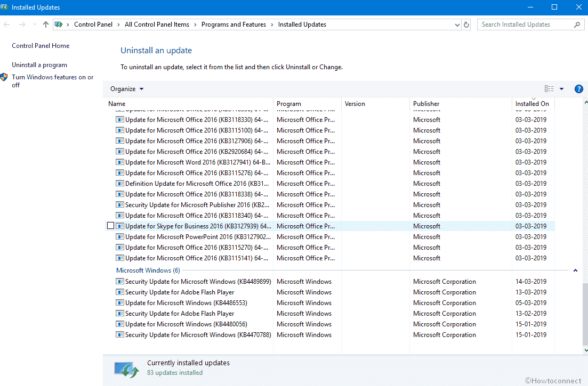Open the recent locations dropdown arrow
The width and height of the screenshot is (588, 386).
click(35, 24)
